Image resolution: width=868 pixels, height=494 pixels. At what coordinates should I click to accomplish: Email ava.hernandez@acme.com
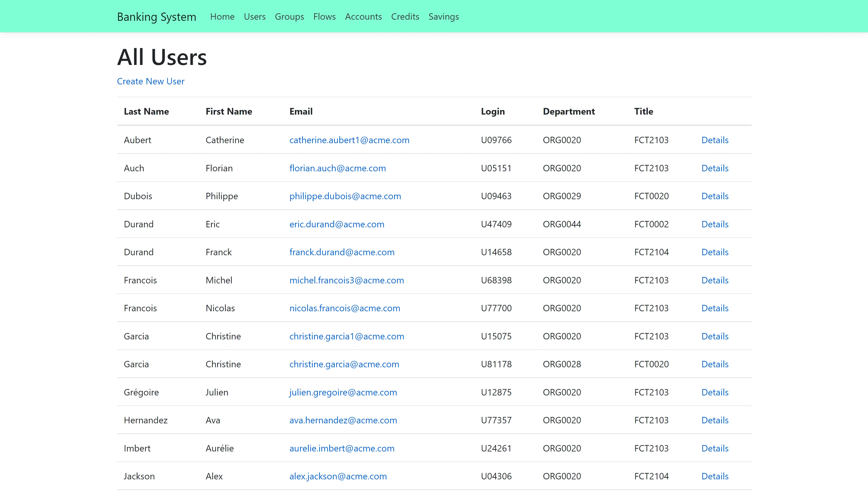(x=343, y=420)
